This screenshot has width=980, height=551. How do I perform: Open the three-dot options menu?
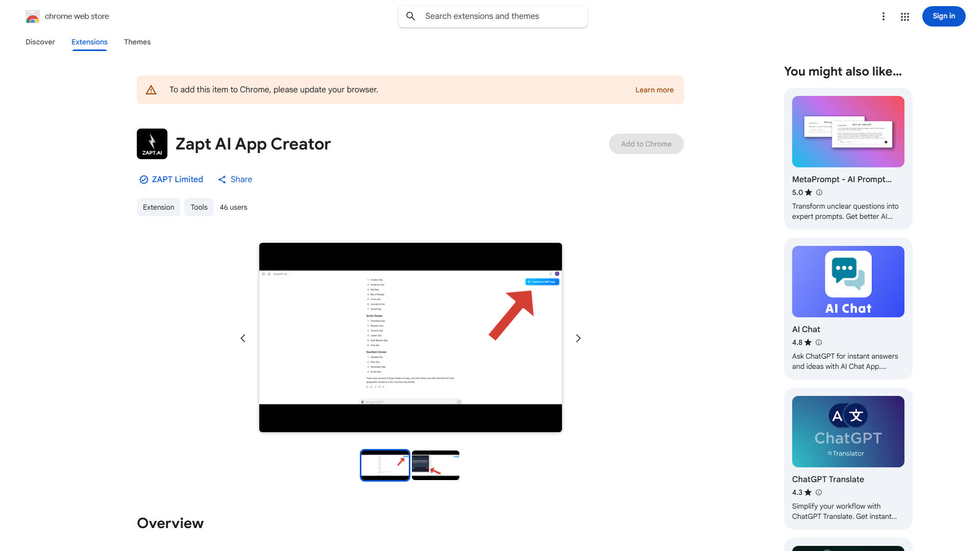coord(884,16)
